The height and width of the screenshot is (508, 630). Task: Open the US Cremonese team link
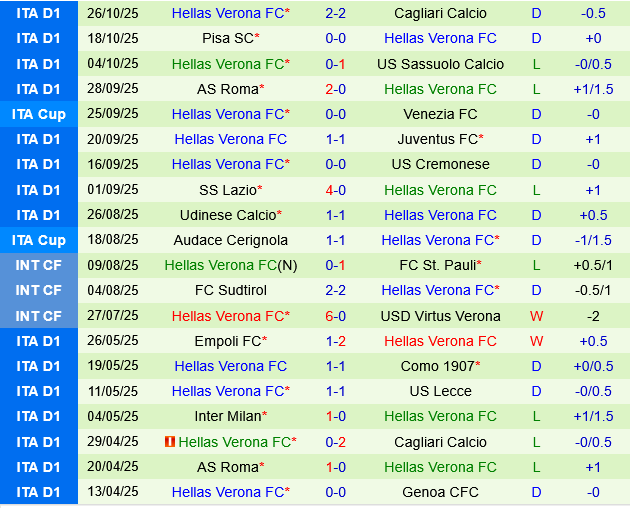(440, 164)
